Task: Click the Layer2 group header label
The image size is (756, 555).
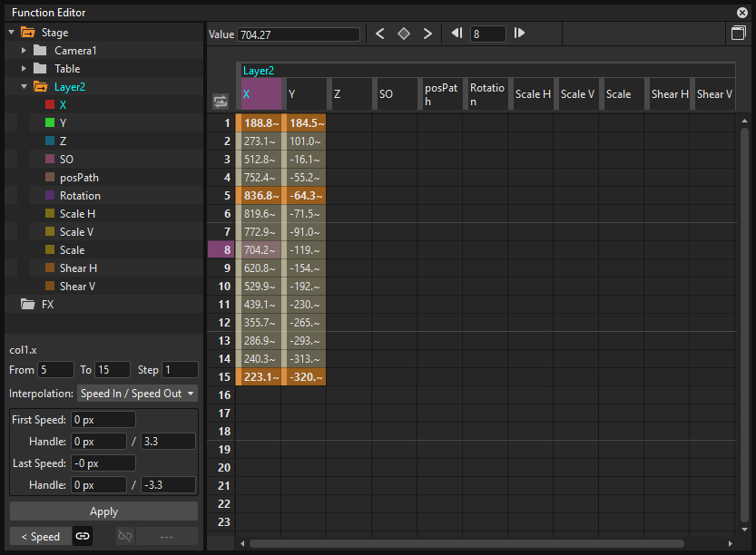Action: (259, 71)
